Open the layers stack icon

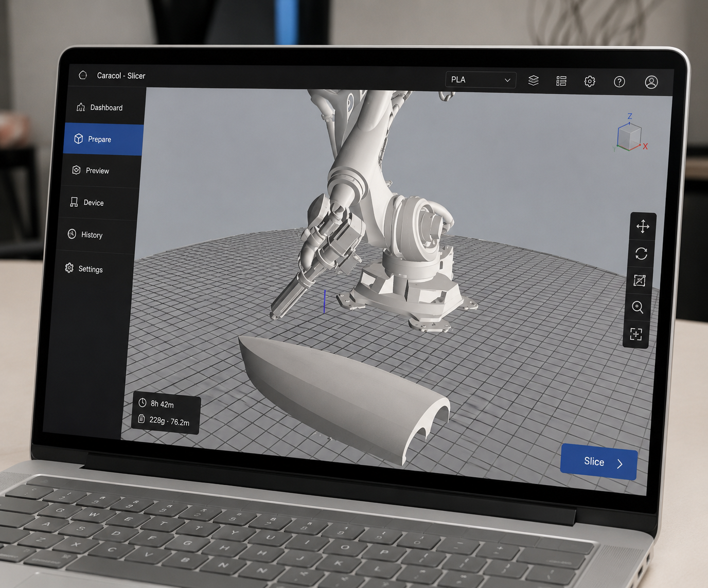[534, 80]
